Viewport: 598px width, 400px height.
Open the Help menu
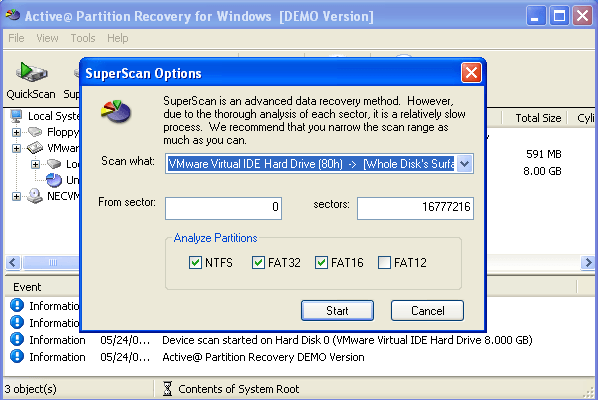117,38
